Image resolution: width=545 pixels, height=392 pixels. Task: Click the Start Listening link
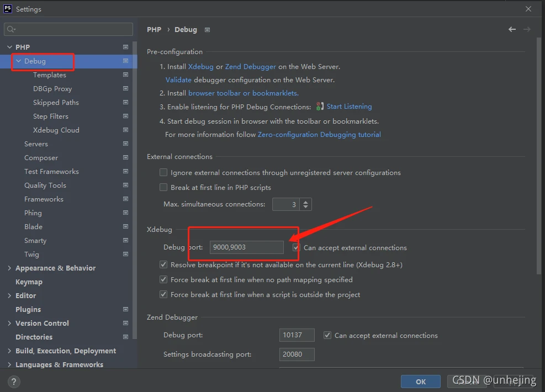click(x=349, y=107)
